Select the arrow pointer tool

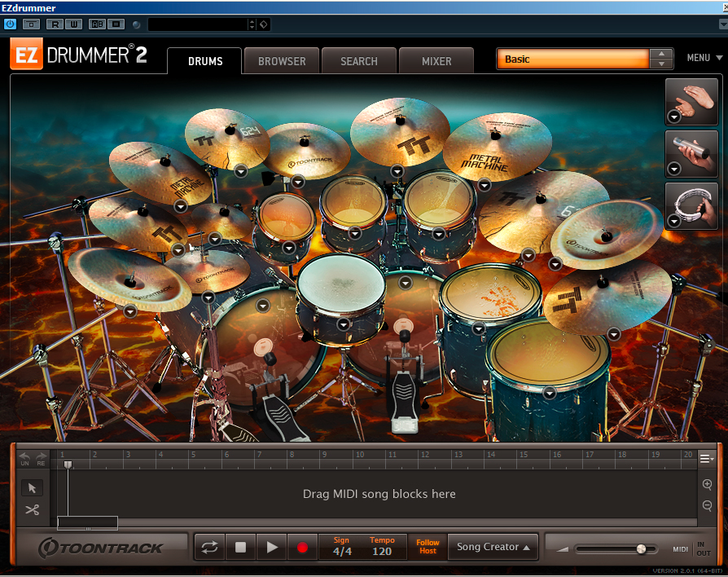(32, 488)
